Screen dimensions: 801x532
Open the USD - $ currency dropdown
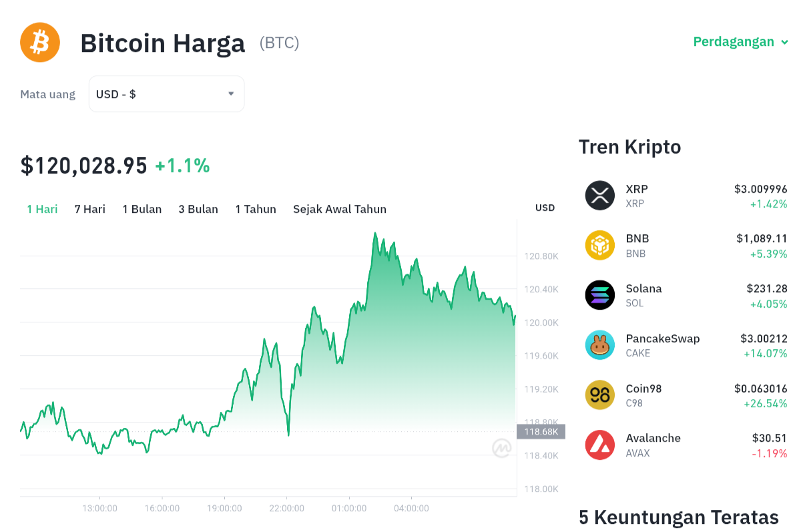(166, 94)
